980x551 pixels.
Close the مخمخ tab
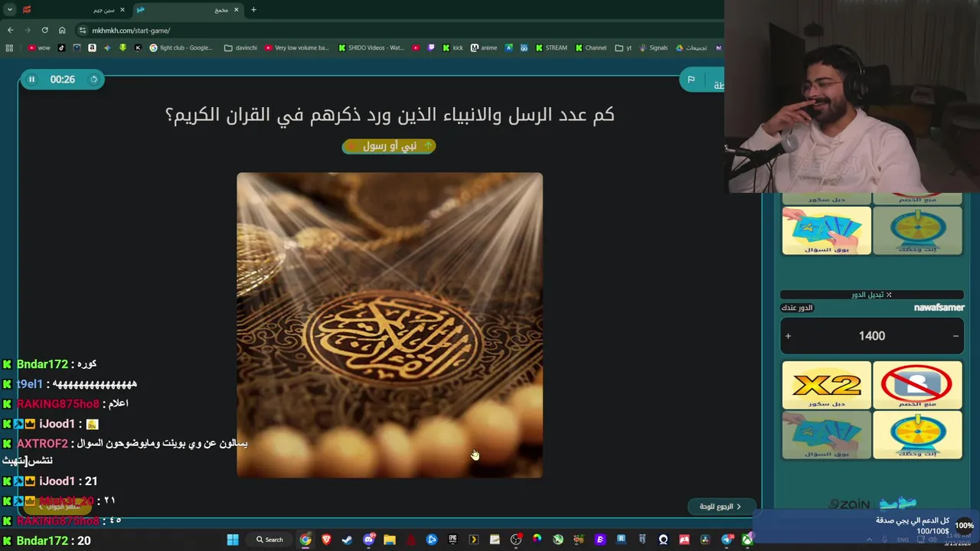click(236, 10)
